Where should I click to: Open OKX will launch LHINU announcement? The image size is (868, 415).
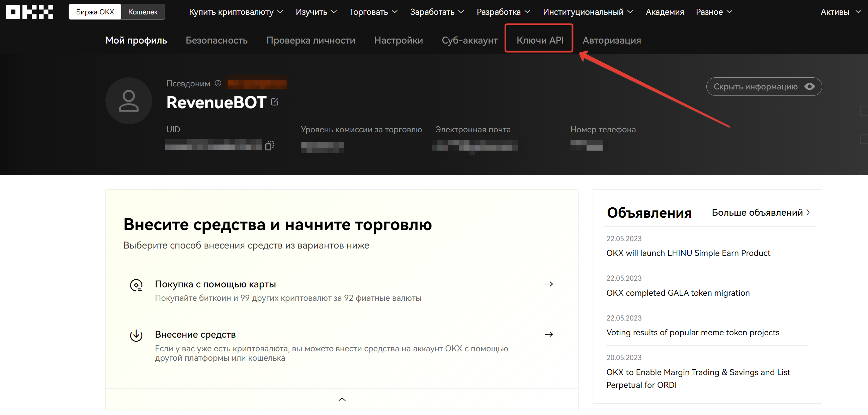688,253
